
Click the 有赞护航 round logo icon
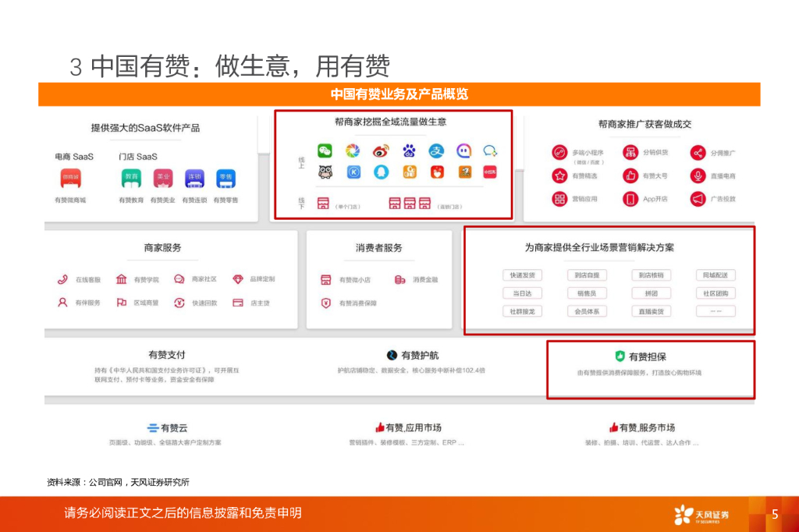coord(392,355)
